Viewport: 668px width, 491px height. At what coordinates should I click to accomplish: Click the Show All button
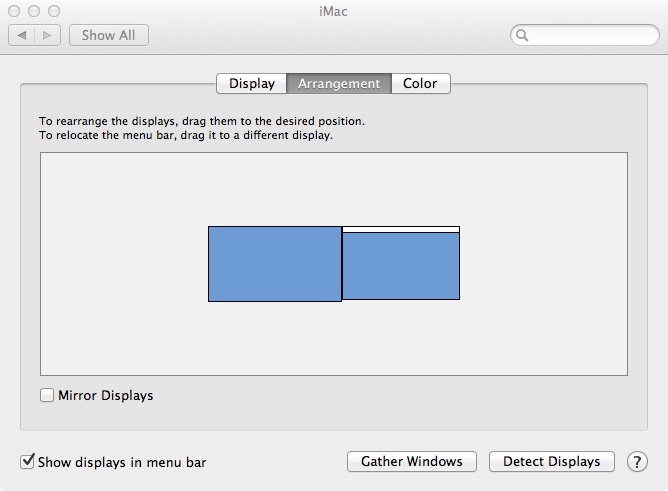click(108, 35)
